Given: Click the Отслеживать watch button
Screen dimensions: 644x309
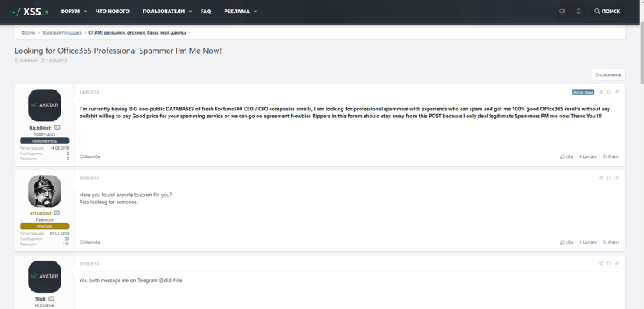Looking at the screenshot, I should pyautogui.click(x=608, y=74).
